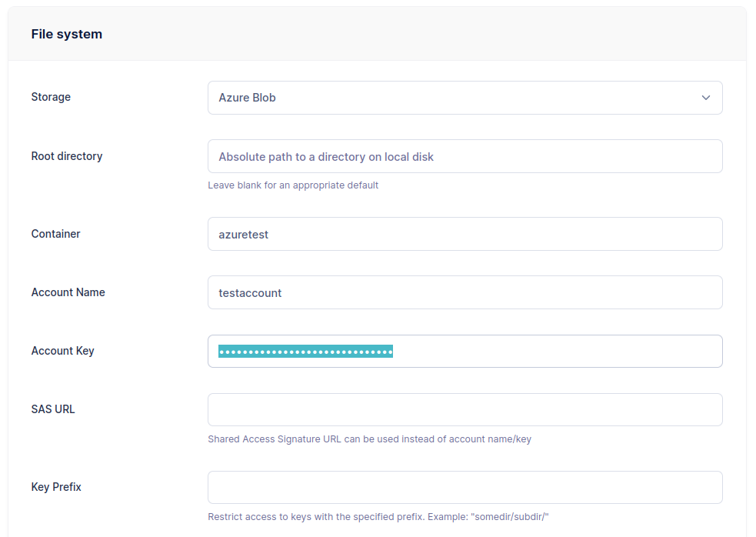Click the Container field containing azuretest
756x537 pixels.
(465, 234)
